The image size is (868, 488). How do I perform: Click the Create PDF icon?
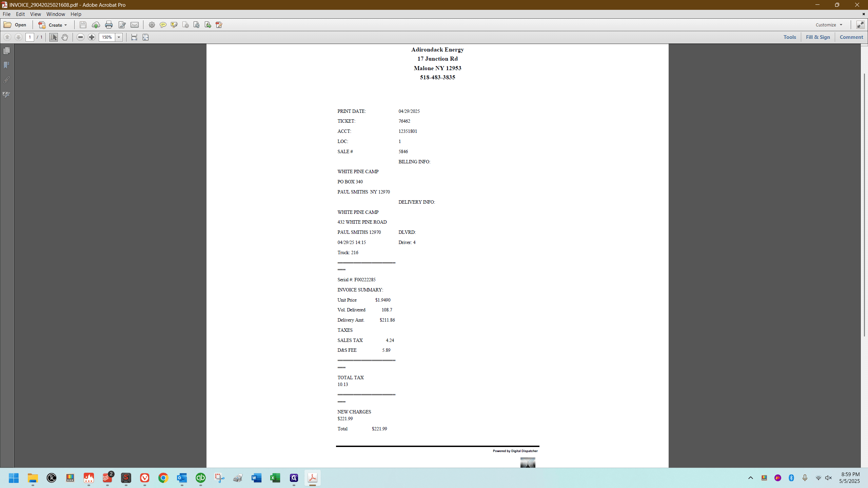tap(42, 25)
